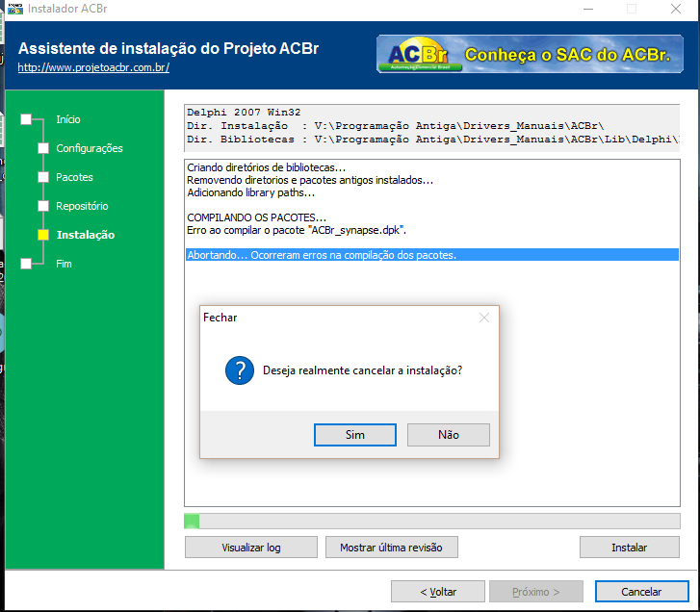Select the ACBr_synapse.dpk compile error line
The width and height of the screenshot is (700, 612).
pyautogui.click(x=297, y=230)
